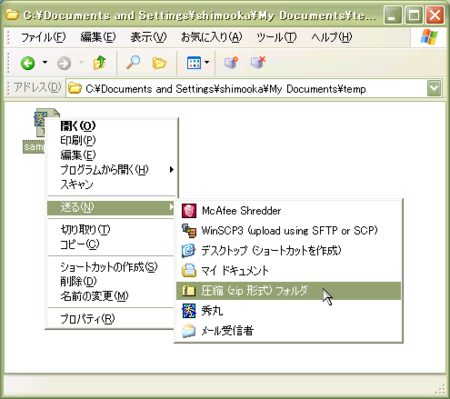Choose 切り取り(T) in context menu
Screen dimensions: 450x399
(111, 230)
